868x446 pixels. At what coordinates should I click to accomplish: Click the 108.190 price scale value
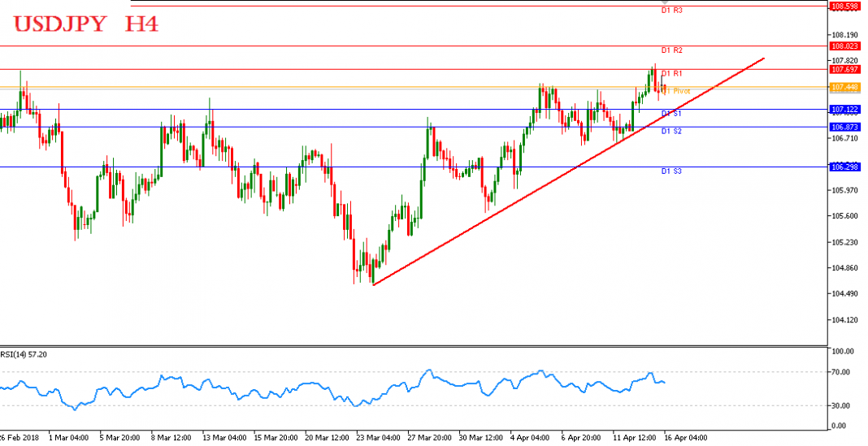pyautogui.click(x=843, y=34)
